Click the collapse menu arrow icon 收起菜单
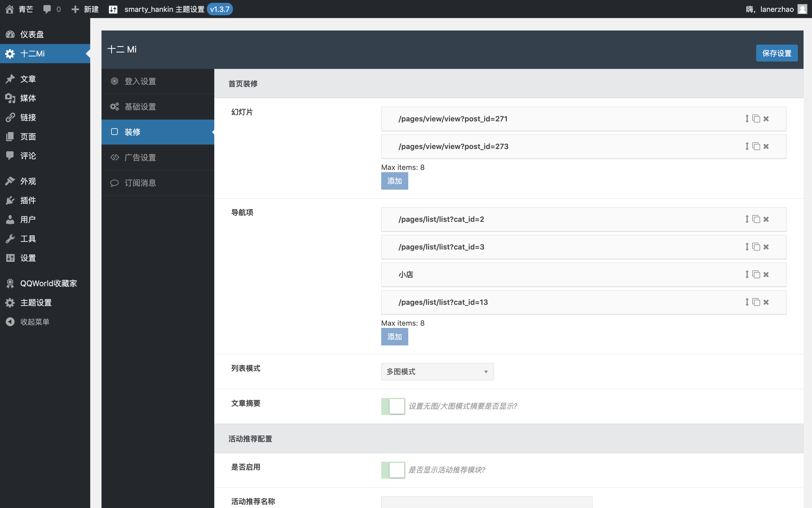 [x=10, y=321]
